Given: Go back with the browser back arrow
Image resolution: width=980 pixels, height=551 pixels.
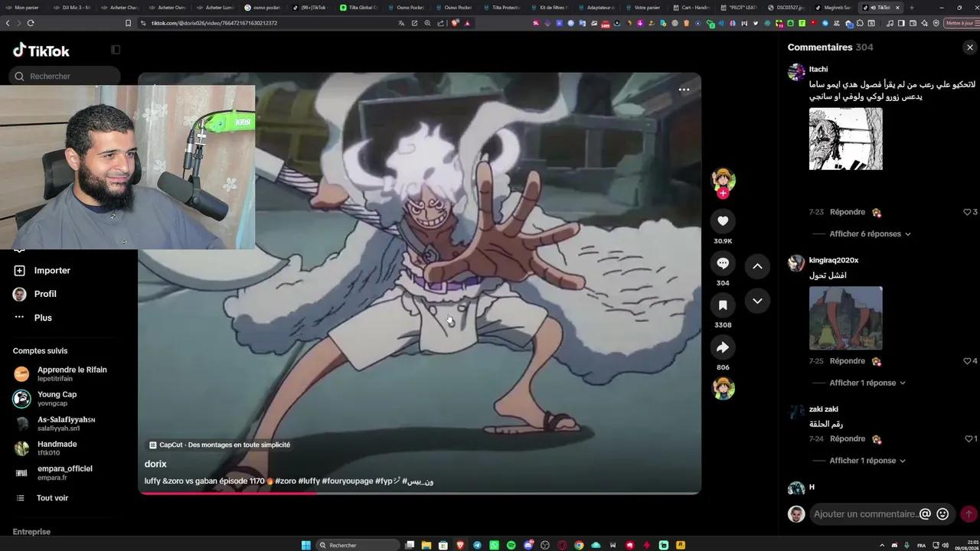Looking at the screenshot, I should click(x=8, y=23).
